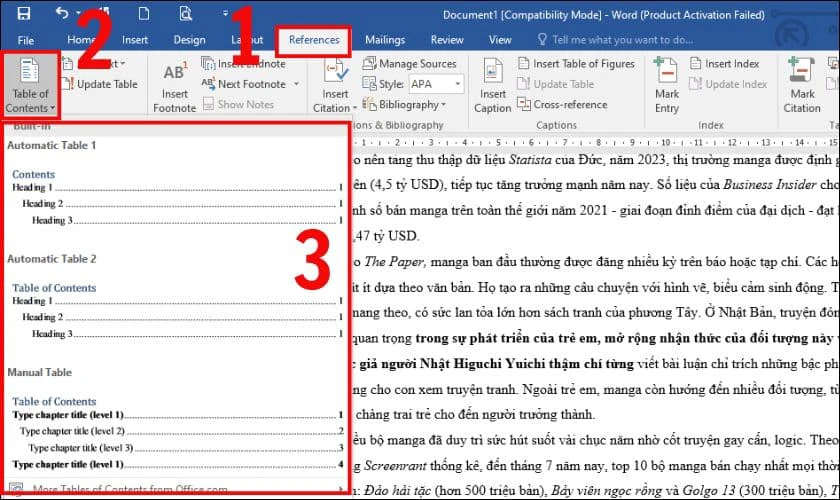Click Insert Endnote

coord(243,64)
